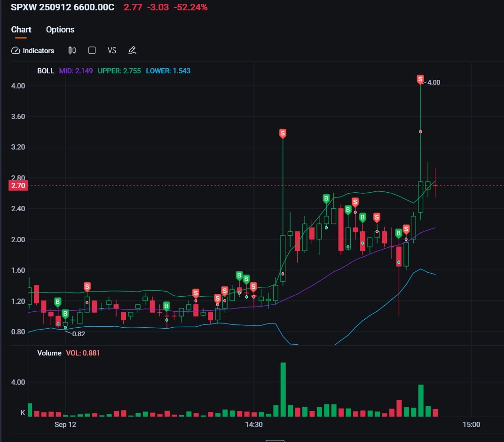Switch to the Options tab

click(60, 30)
